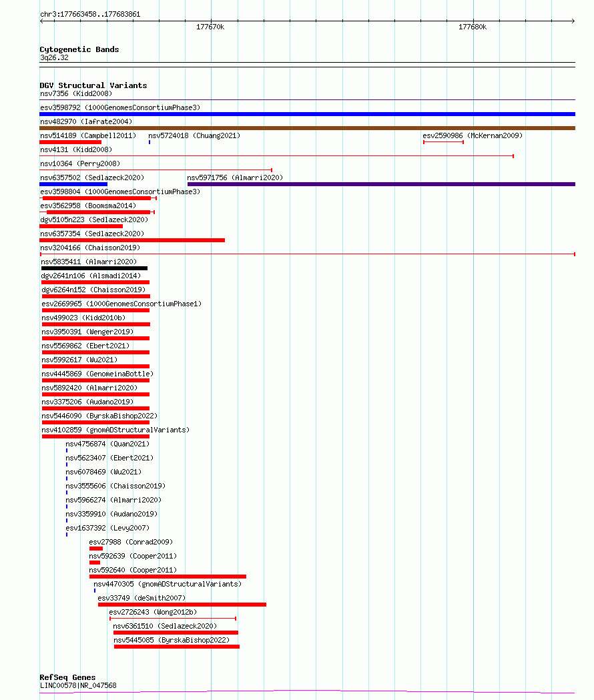
Task: Select nsv5835411 (Almarri2020) label
Action: 89,262
